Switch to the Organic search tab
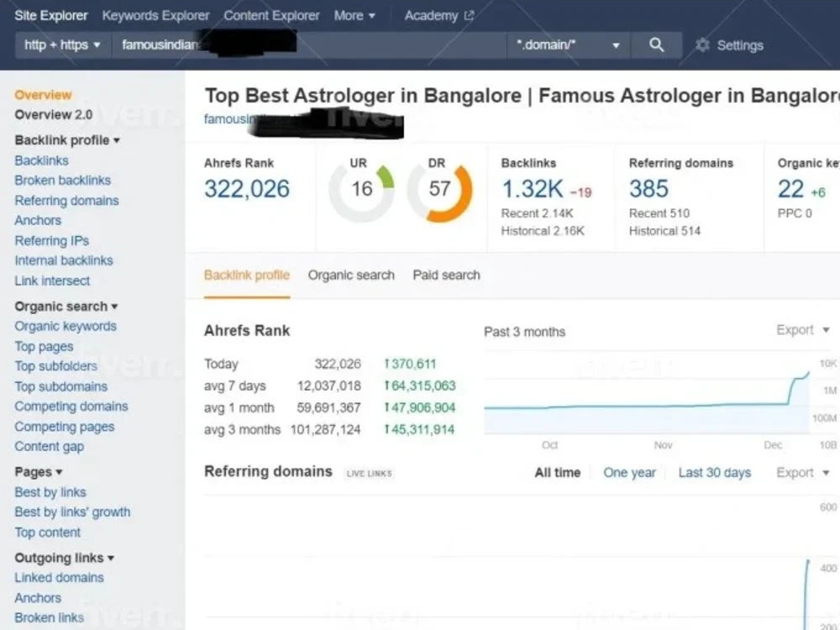The height and width of the screenshot is (630, 840). point(351,276)
